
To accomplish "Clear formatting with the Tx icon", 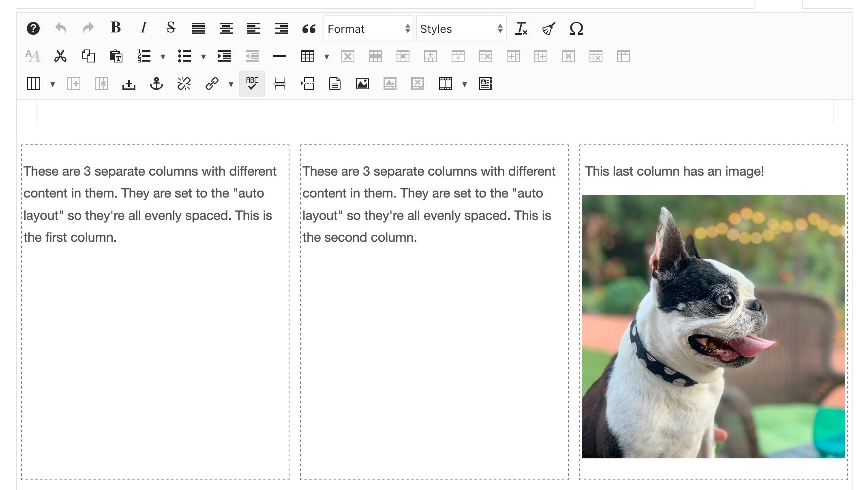I will (521, 28).
